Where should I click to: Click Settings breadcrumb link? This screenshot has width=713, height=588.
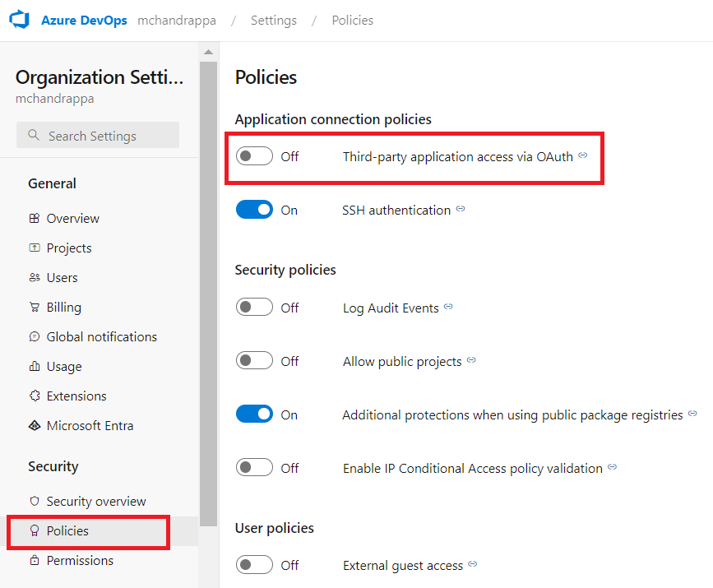(274, 21)
